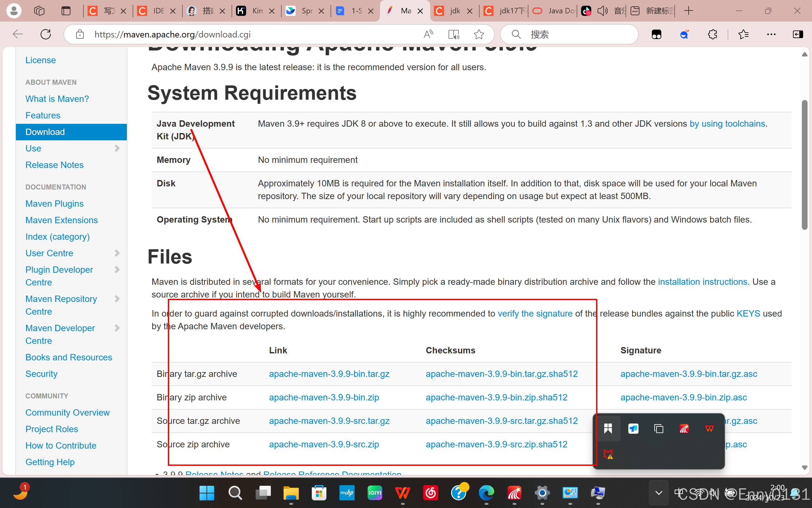Open File Explorer from taskbar
Image resolution: width=812 pixels, height=508 pixels.
pos(291,493)
